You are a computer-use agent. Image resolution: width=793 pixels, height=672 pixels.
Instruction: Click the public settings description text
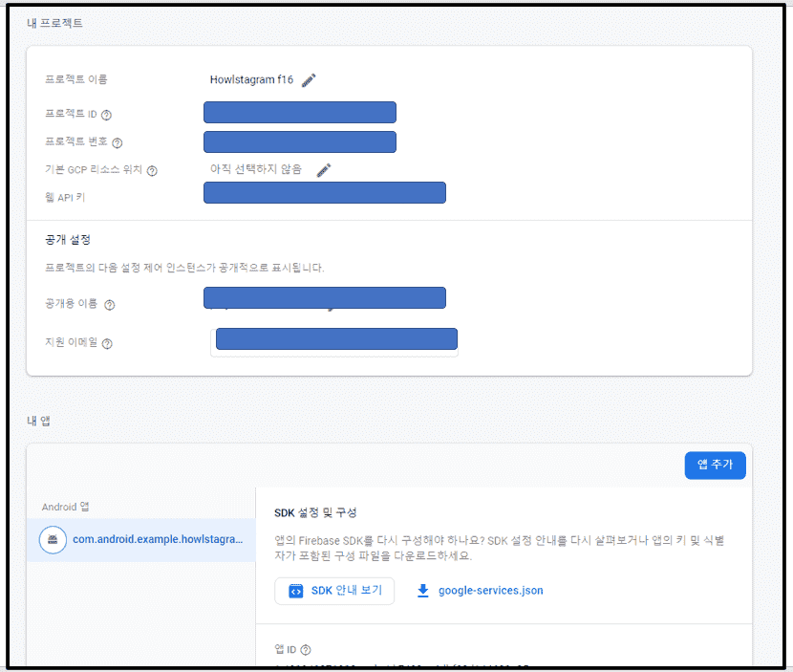(184, 268)
